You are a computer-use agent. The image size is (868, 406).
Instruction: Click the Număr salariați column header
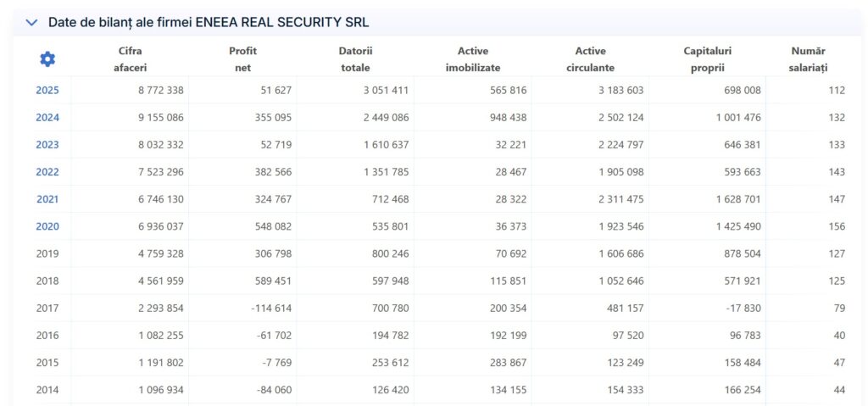point(808,59)
